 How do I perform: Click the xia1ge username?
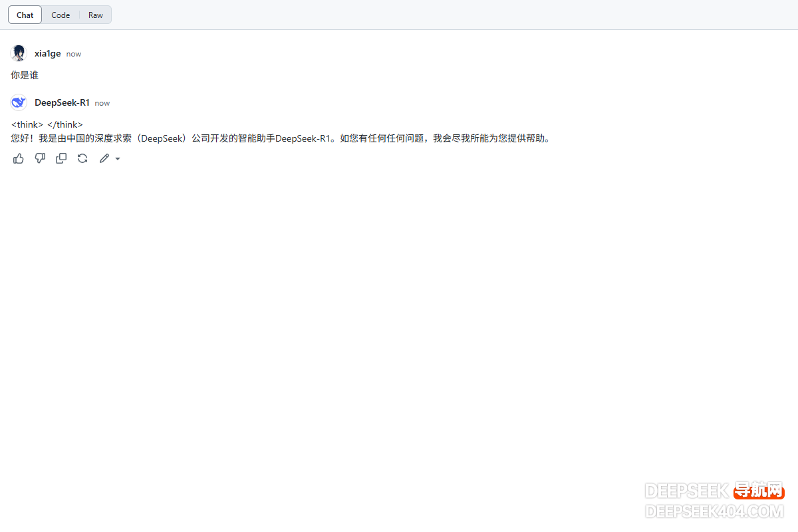click(x=48, y=54)
